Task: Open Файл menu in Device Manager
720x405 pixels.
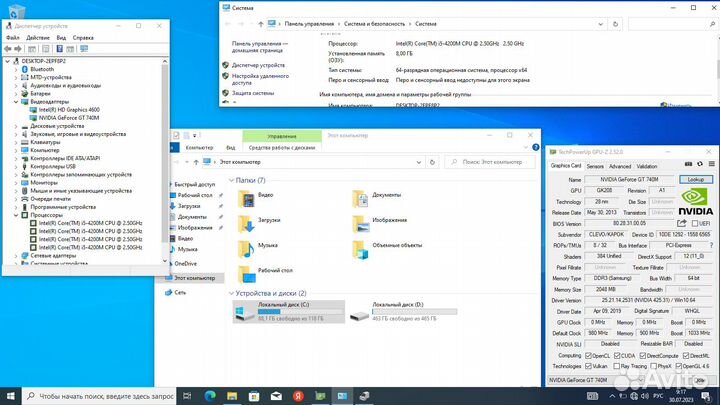Action: pos(13,38)
